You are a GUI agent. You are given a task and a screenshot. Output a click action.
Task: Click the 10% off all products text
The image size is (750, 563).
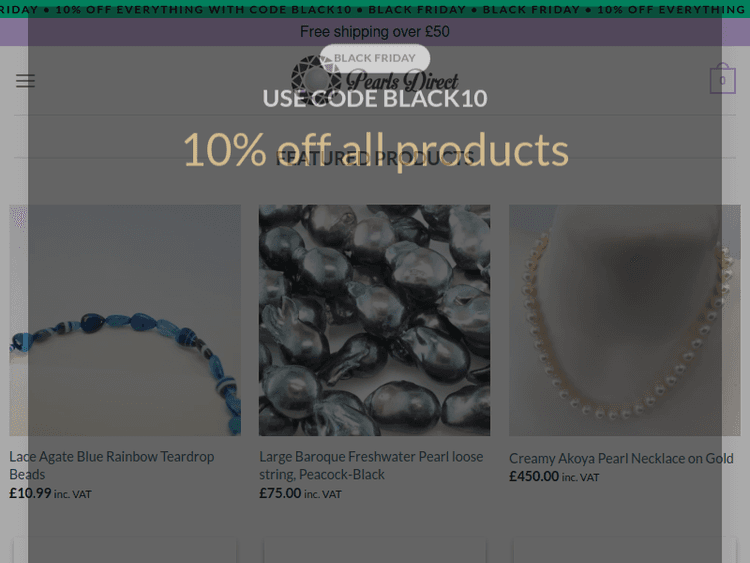[x=374, y=150]
